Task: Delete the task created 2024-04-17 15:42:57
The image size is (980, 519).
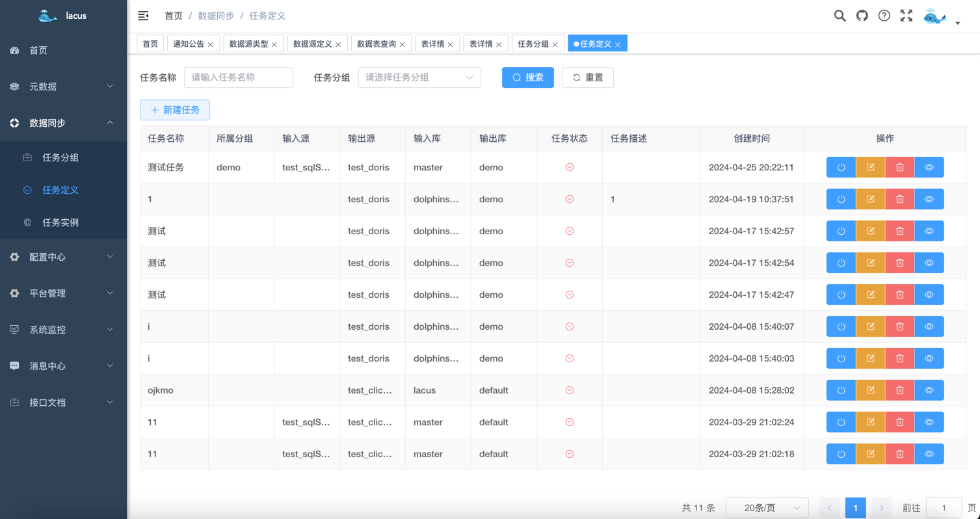Action: pyautogui.click(x=899, y=231)
